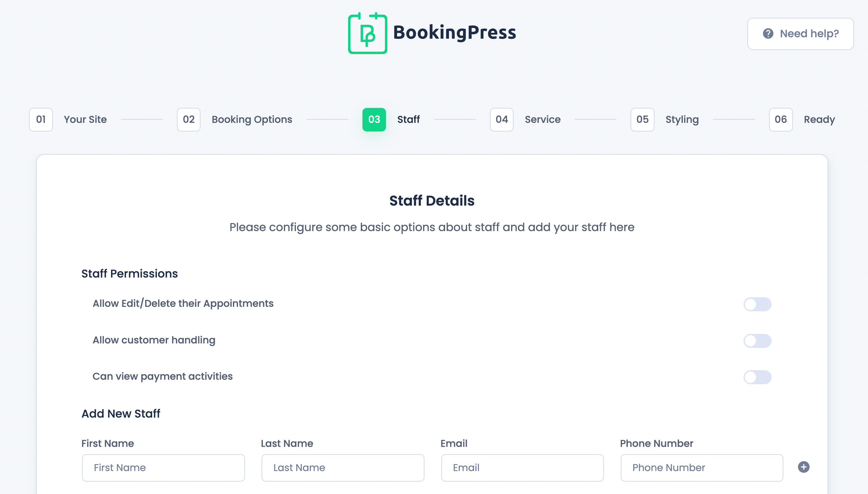
Task: Open the Booking Options step
Action: 252,119
